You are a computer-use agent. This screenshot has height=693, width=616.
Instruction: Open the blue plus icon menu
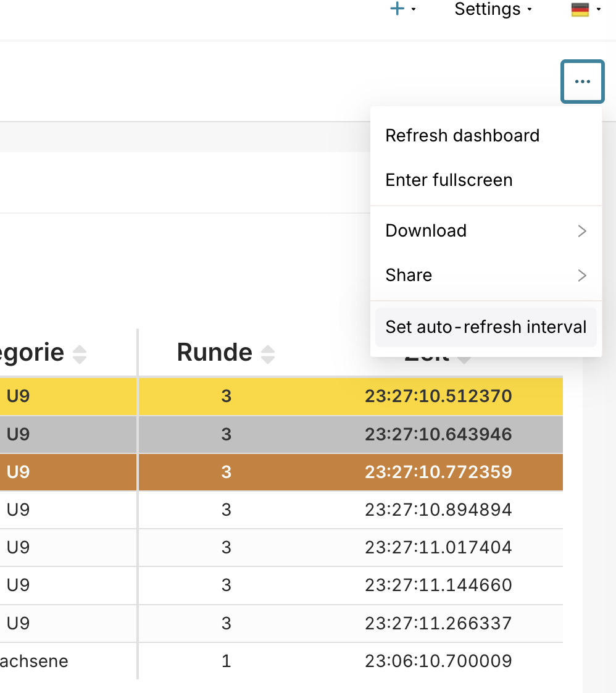coord(397,9)
